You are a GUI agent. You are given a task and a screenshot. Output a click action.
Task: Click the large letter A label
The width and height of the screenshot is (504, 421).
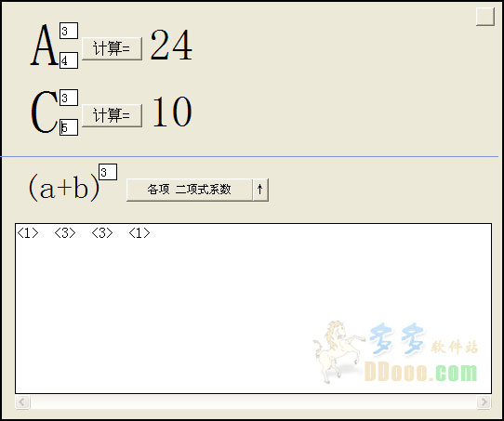coord(45,45)
